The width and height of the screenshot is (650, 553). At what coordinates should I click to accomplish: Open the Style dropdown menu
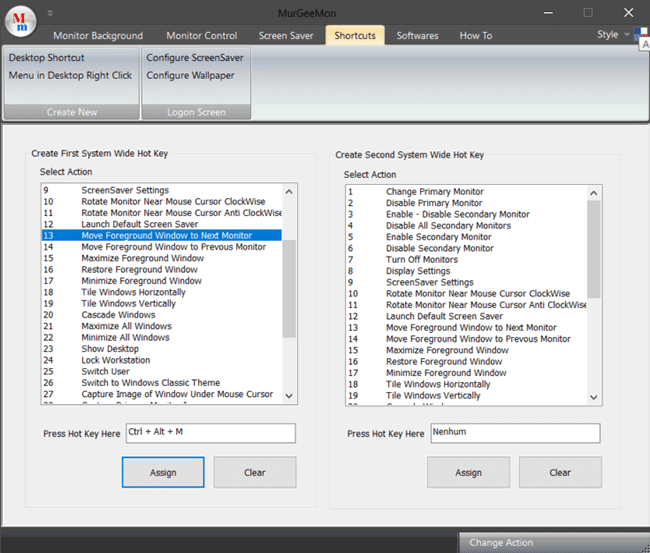click(612, 35)
